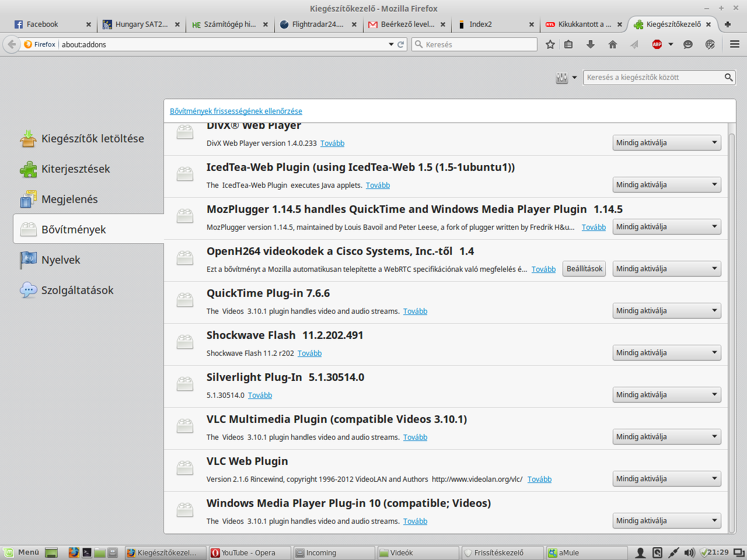Open the Mint Menü button
Image resolution: width=747 pixels, height=560 pixels.
(x=21, y=552)
